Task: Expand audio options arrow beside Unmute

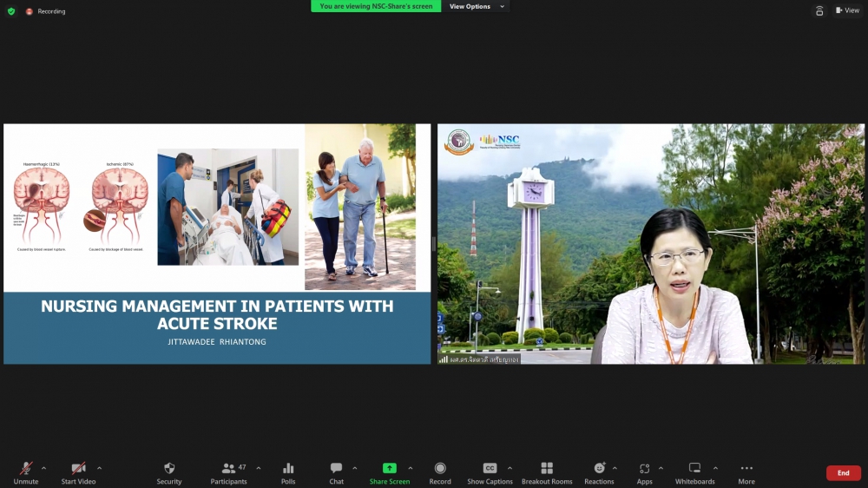Action: tap(44, 468)
